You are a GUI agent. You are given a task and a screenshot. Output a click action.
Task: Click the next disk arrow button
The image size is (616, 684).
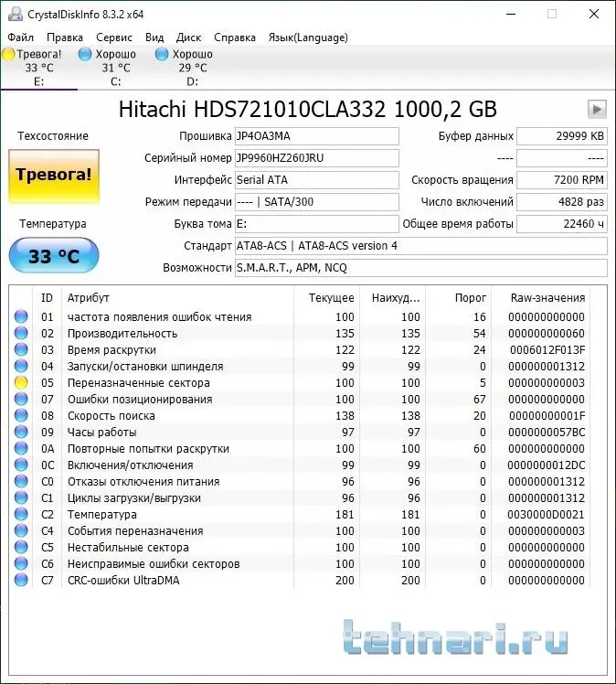pyautogui.click(x=597, y=109)
